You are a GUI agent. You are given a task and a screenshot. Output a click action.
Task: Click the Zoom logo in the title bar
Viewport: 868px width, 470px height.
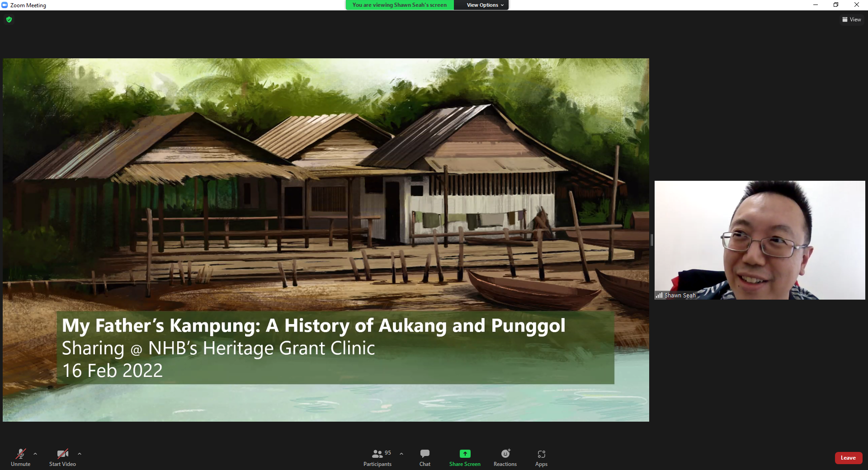click(x=5, y=5)
